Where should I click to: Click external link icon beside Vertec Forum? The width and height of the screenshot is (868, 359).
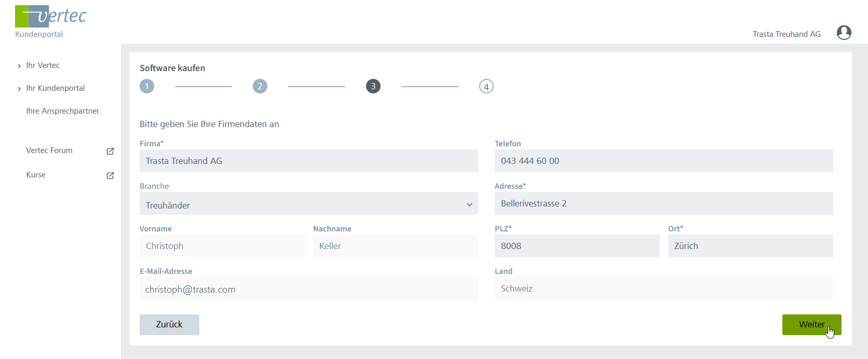coord(110,151)
